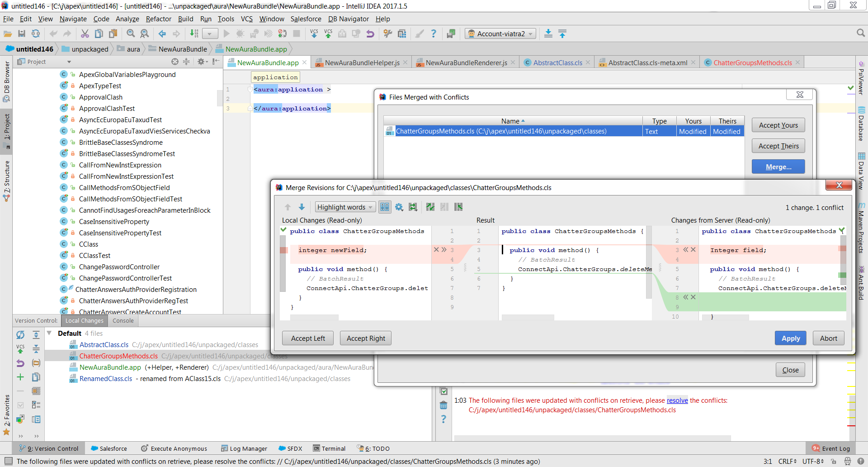
Task: Click the VCS Commit changes toolbar icon
Action: pos(328,33)
